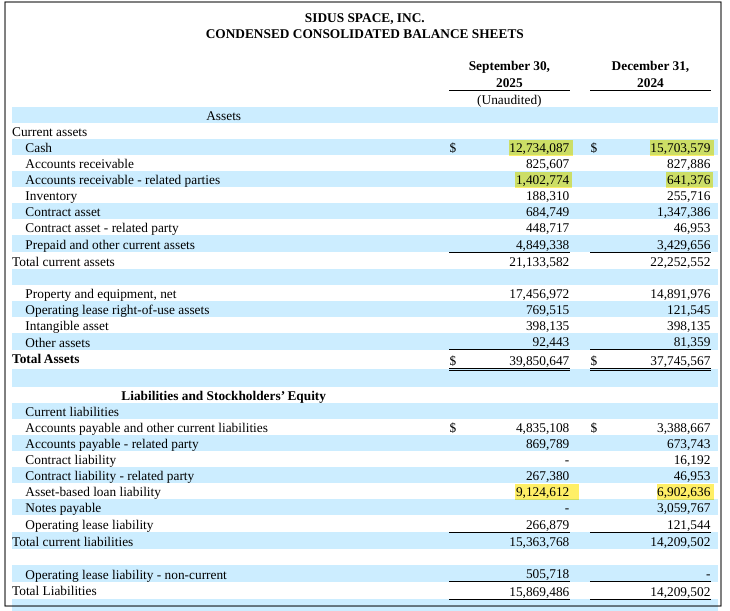
Task: Click the 'Other assets' label
Action: point(57,343)
